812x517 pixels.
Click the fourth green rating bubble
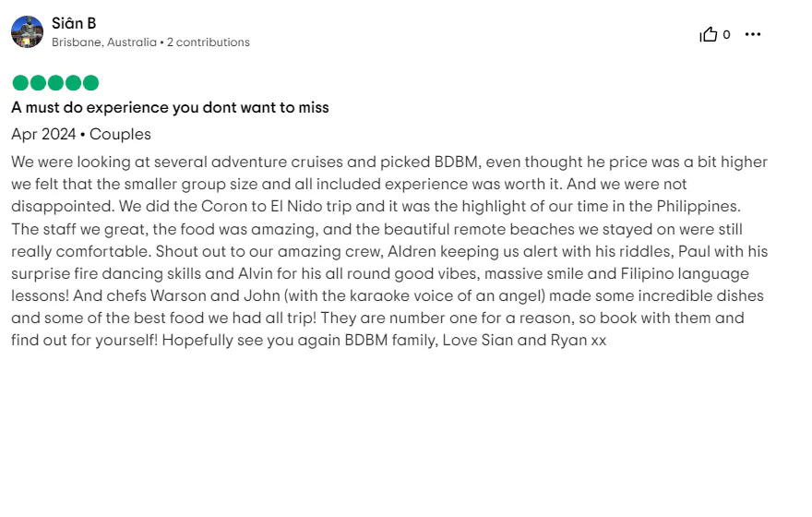(73, 83)
